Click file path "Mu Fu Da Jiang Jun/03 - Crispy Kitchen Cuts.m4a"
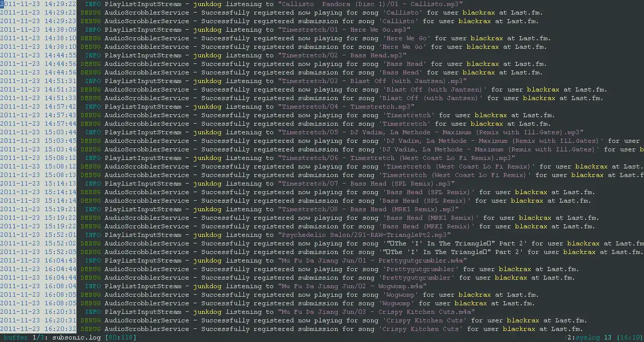644x342 pixels. coord(376,312)
